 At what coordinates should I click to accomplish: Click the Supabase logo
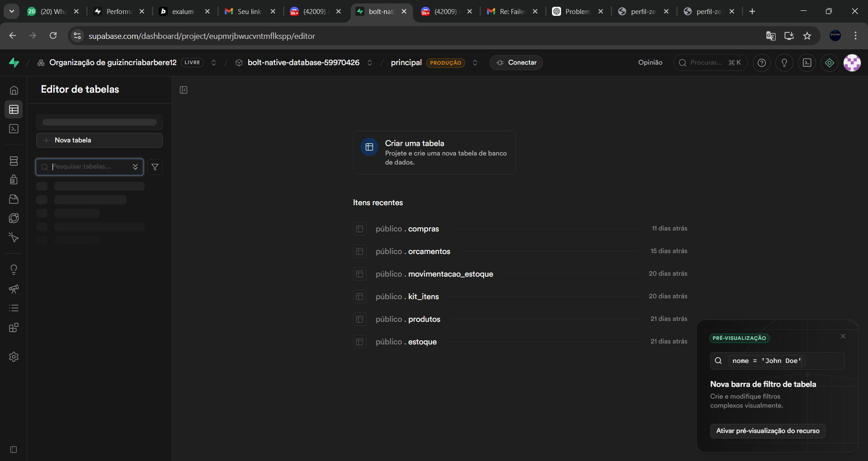coord(14,62)
